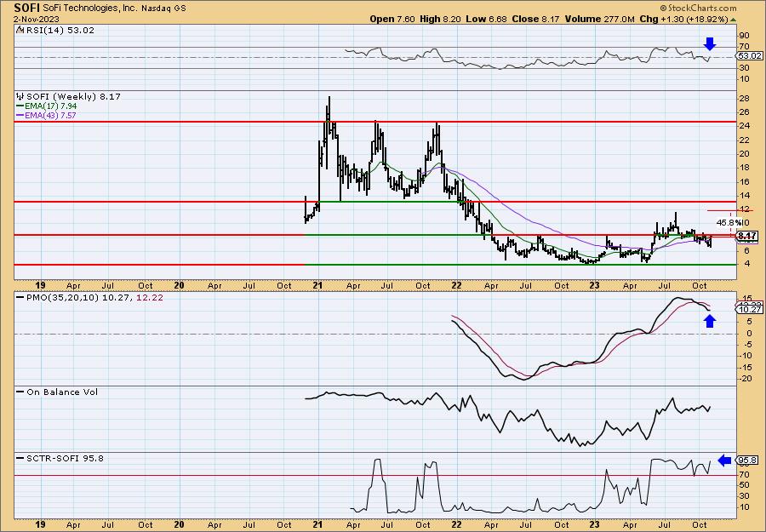Click the High 8.20 value
The width and height of the screenshot is (766, 532).
pos(440,19)
